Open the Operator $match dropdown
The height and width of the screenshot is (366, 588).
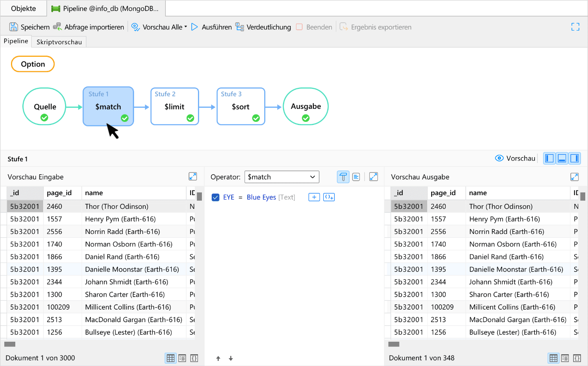(281, 177)
